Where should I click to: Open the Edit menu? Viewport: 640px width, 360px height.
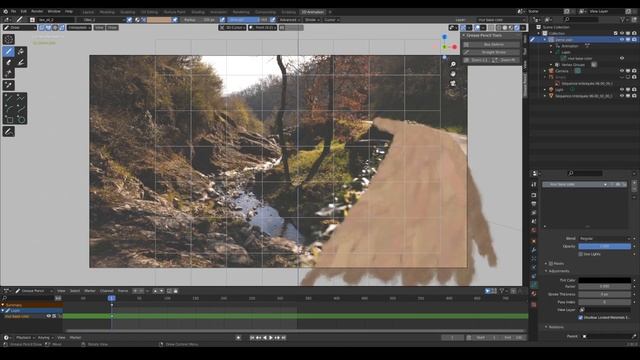24,11
